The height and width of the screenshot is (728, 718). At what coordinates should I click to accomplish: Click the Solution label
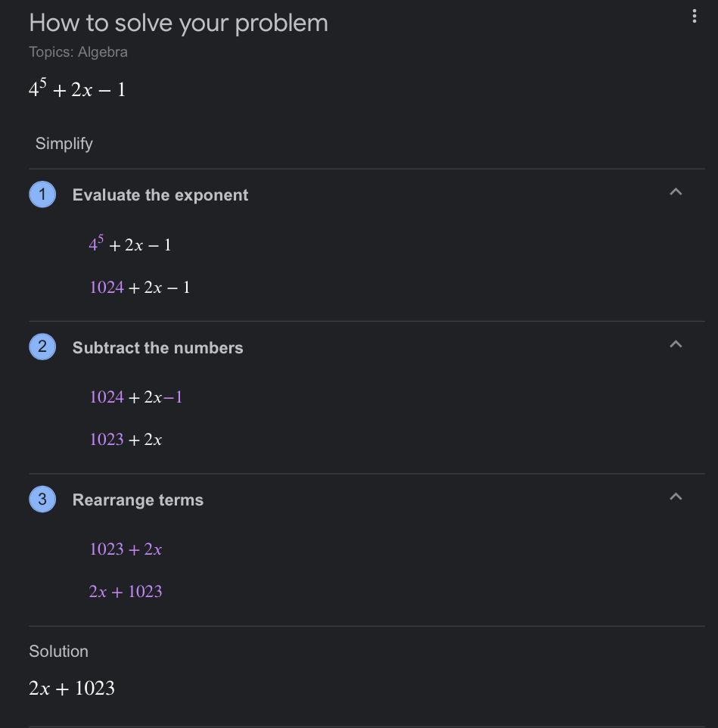pyautogui.click(x=58, y=652)
